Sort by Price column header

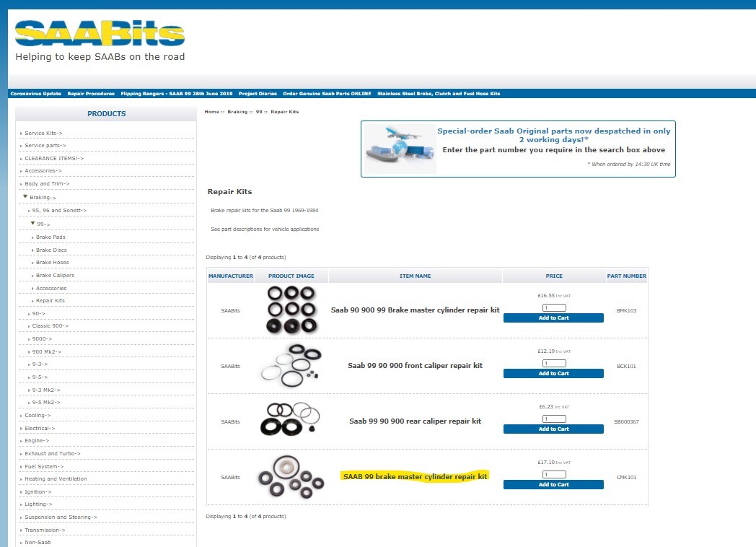point(554,276)
